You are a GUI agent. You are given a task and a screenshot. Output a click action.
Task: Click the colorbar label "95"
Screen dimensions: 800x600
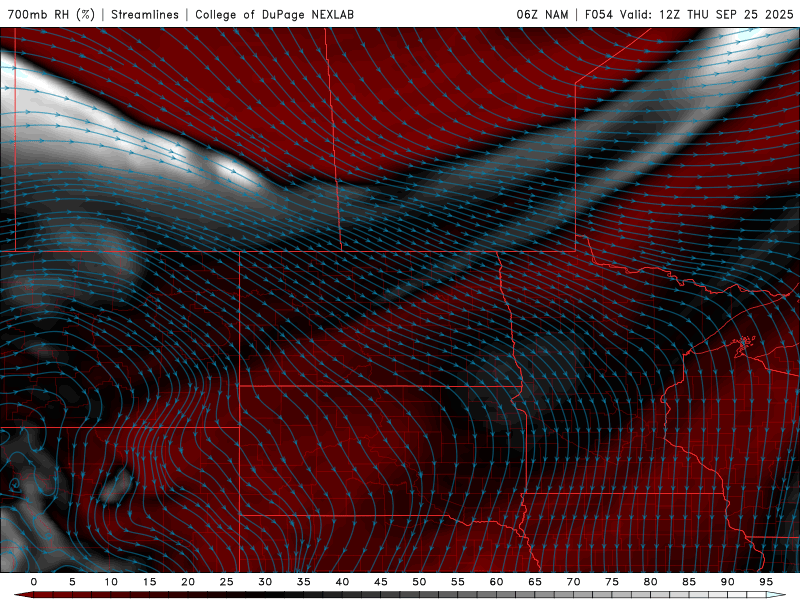pos(766,582)
